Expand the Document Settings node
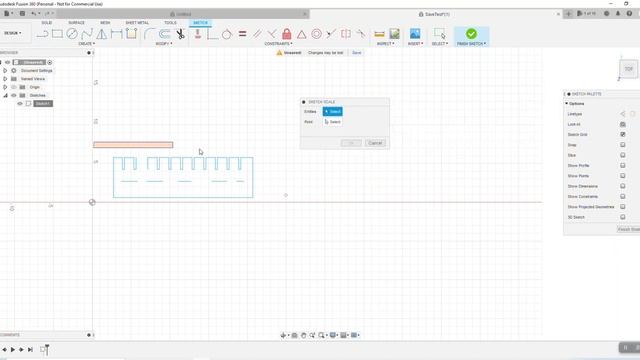The width and height of the screenshot is (640, 360). [x=5, y=71]
